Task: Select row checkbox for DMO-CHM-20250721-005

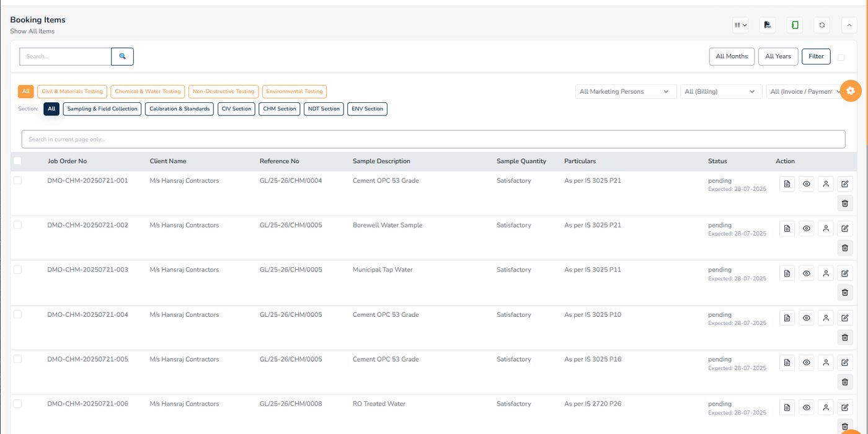Action: click(x=17, y=359)
